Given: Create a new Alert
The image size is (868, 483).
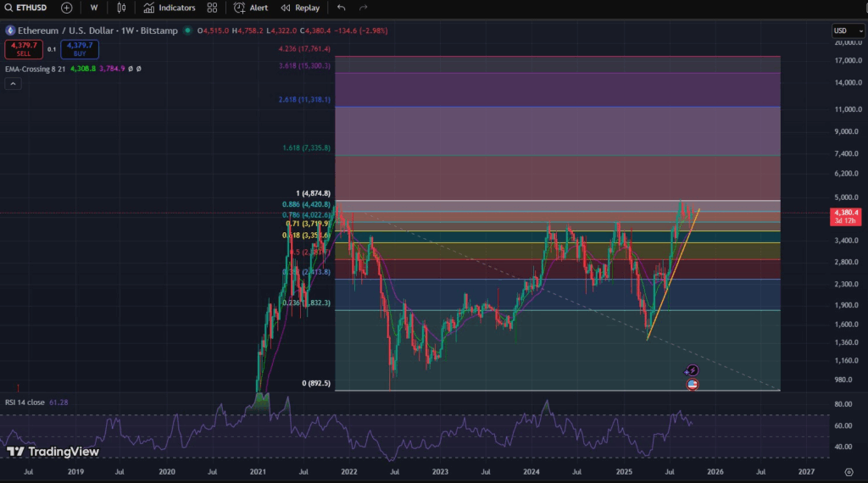Looking at the screenshot, I should click(251, 8).
